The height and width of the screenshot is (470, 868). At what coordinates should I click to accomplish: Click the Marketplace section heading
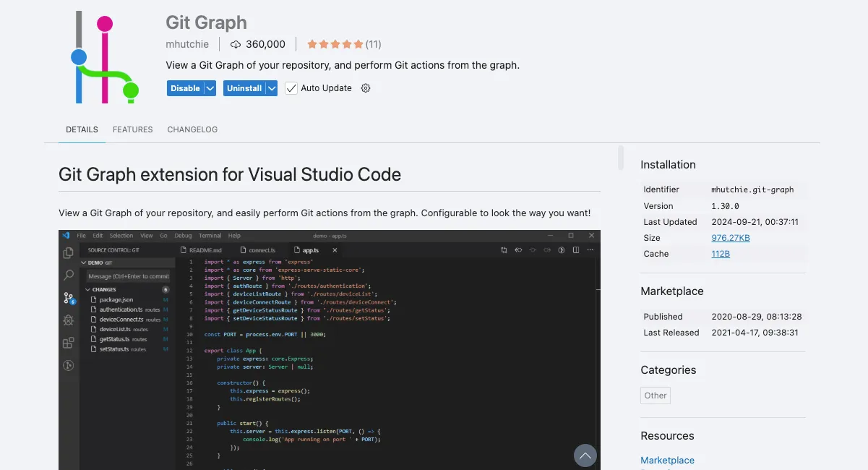(671, 291)
